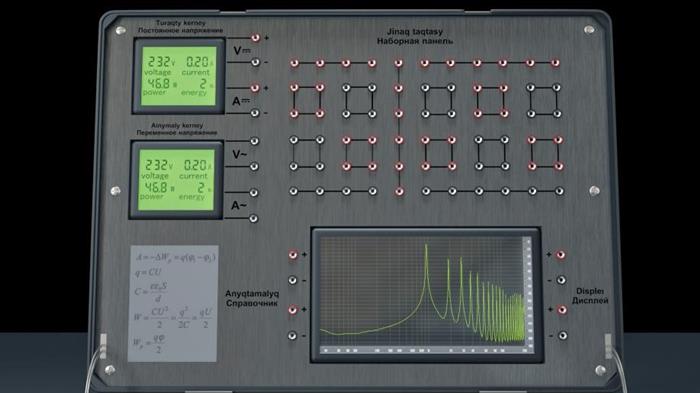700x393 pixels.
Task: Click lower terminal of AC voltmeter V~
Action: click(x=254, y=167)
